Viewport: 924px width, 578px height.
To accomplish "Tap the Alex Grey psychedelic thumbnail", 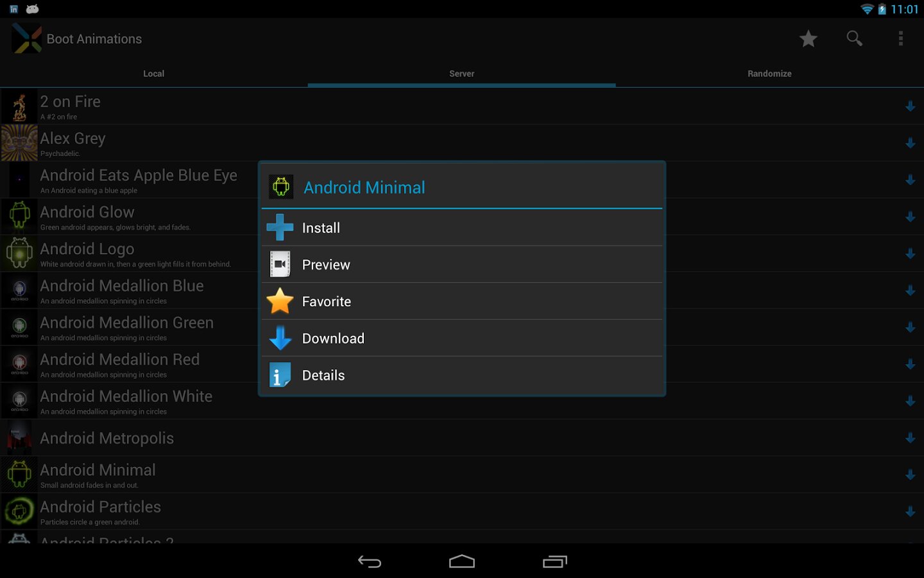I will pyautogui.click(x=19, y=143).
